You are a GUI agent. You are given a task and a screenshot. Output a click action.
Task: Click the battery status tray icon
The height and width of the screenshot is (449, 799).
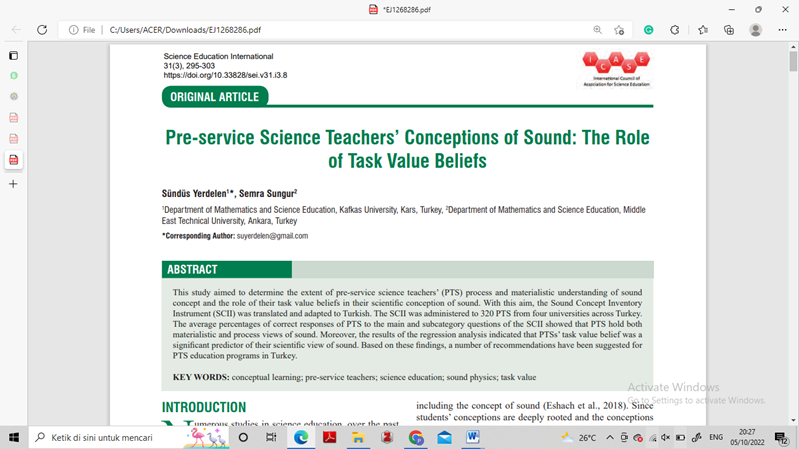(x=680, y=437)
